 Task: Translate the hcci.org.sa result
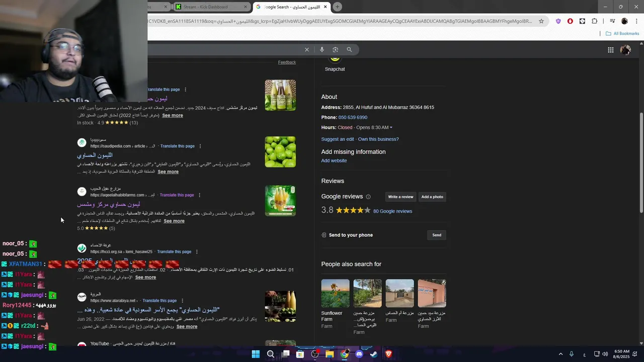174,252
